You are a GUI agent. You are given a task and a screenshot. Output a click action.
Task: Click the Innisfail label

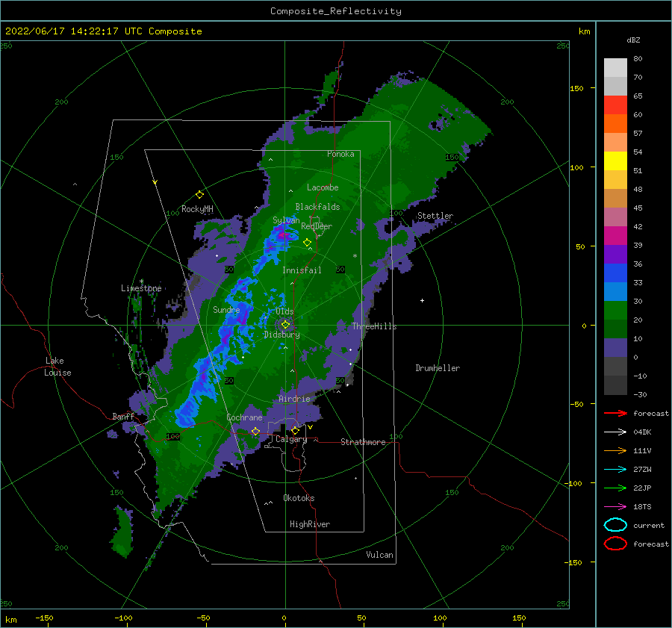302,270
